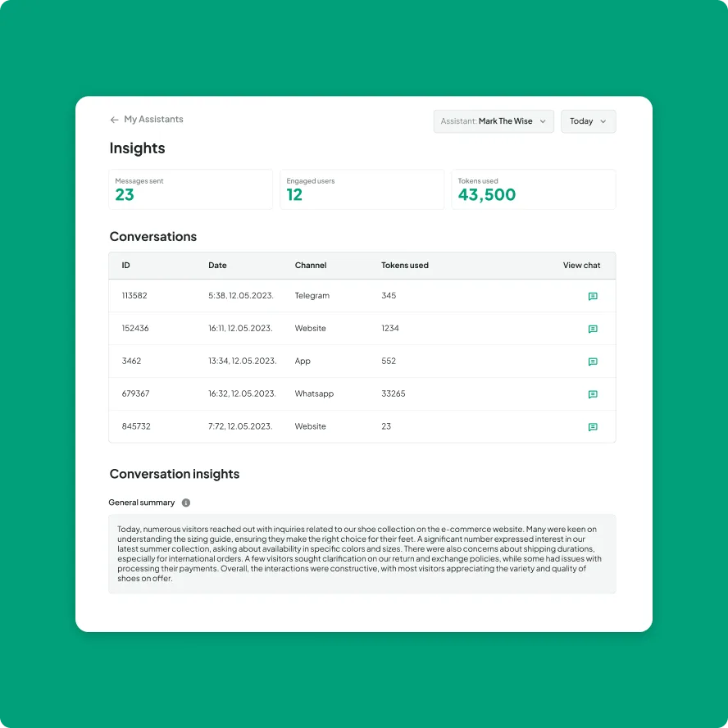Open chat icon for conversation 845732

(593, 427)
